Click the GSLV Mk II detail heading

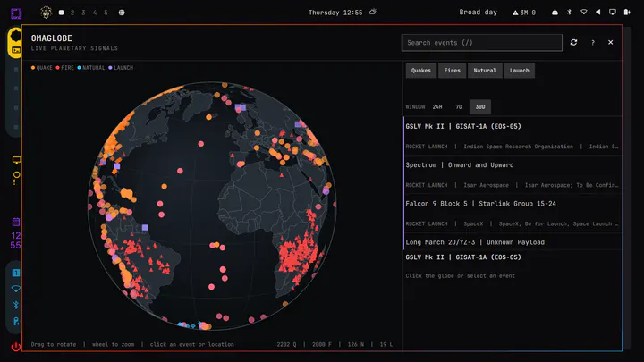coord(463,257)
